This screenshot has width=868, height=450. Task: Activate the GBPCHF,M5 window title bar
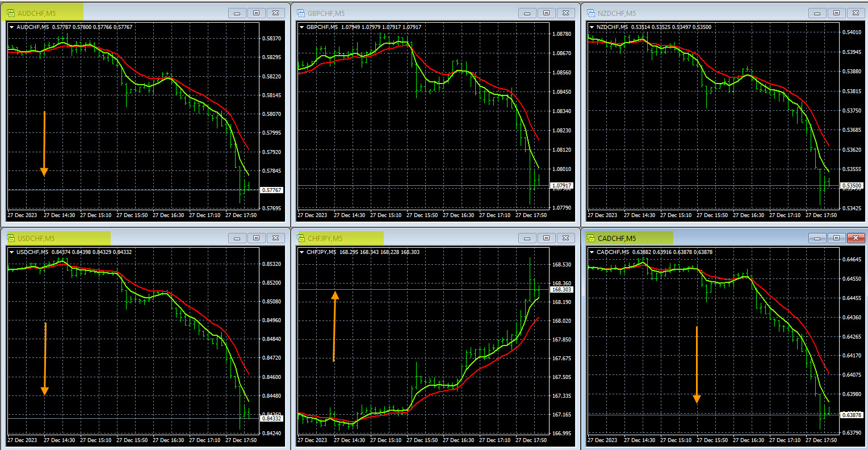click(420, 13)
